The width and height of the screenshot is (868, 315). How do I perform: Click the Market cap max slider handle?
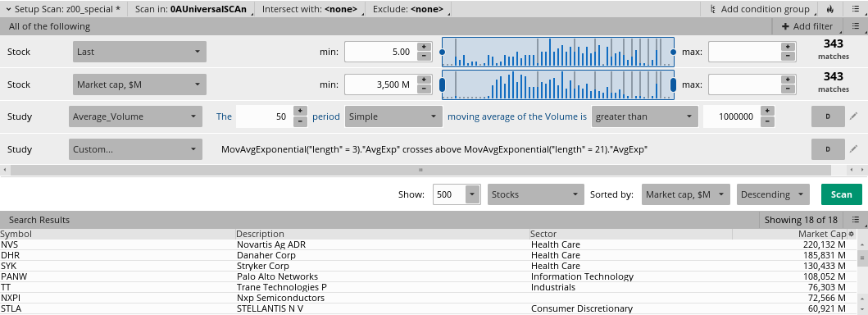[x=673, y=84]
